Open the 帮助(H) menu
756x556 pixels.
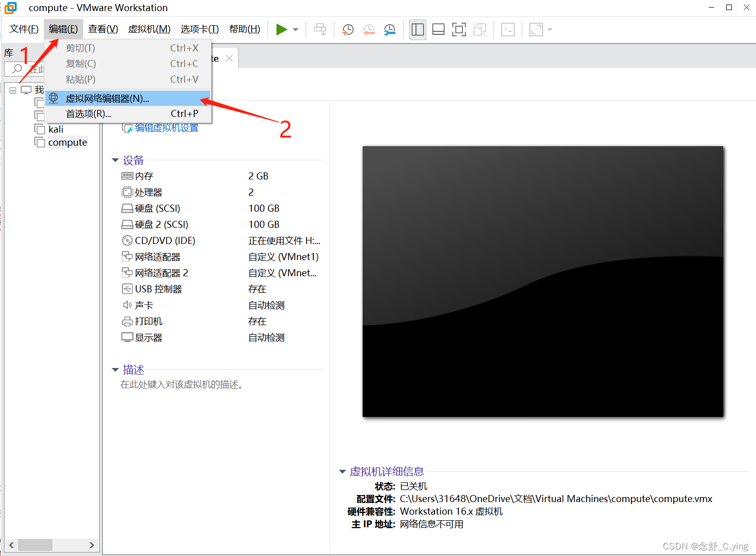pos(244,29)
